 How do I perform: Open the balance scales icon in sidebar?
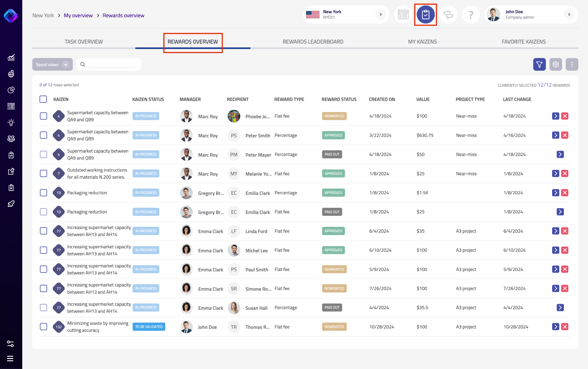click(11, 139)
